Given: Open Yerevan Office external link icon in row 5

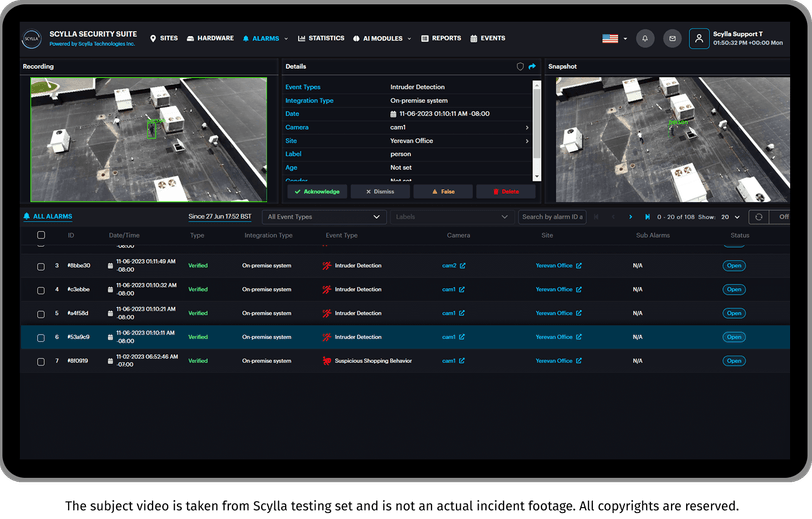Looking at the screenshot, I should pyautogui.click(x=578, y=313).
